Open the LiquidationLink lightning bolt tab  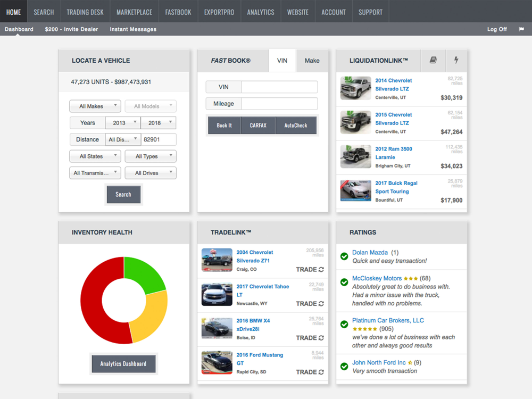tap(456, 61)
